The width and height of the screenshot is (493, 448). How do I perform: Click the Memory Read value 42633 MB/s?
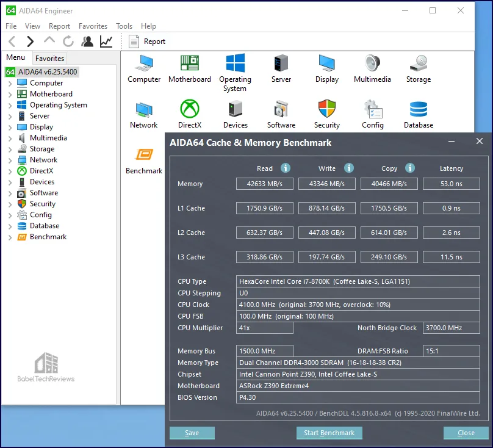pyautogui.click(x=265, y=184)
